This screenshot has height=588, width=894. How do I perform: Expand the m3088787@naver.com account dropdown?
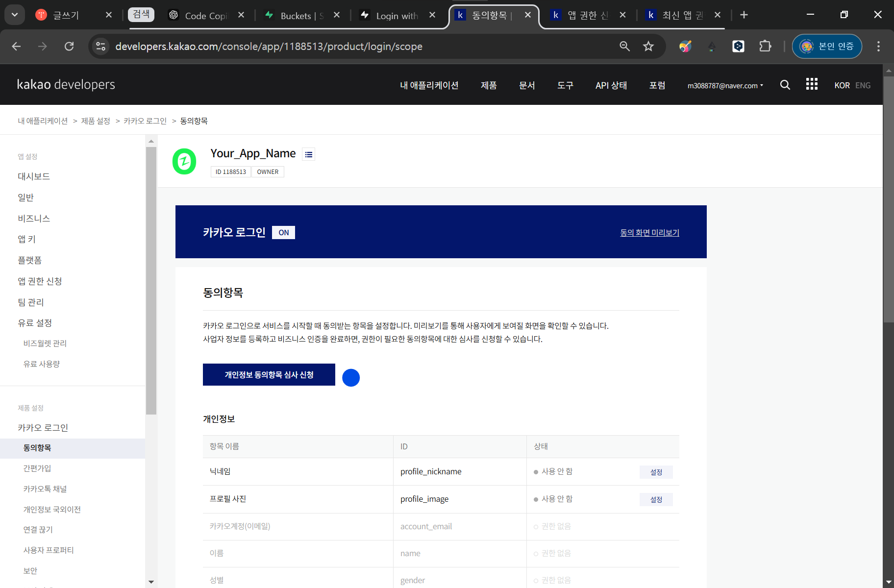[x=725, y=85]
